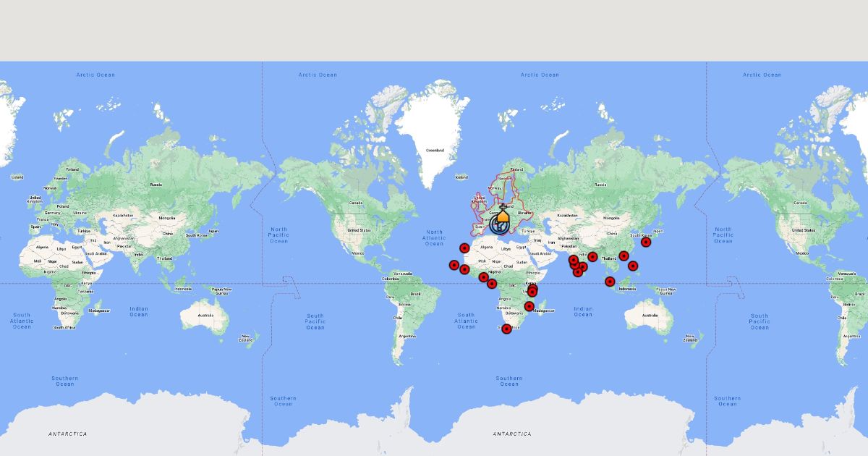The width and height of the screenshot is (868, 456).
Task: Select the red marker near Kenya
Action: (532, 290)
